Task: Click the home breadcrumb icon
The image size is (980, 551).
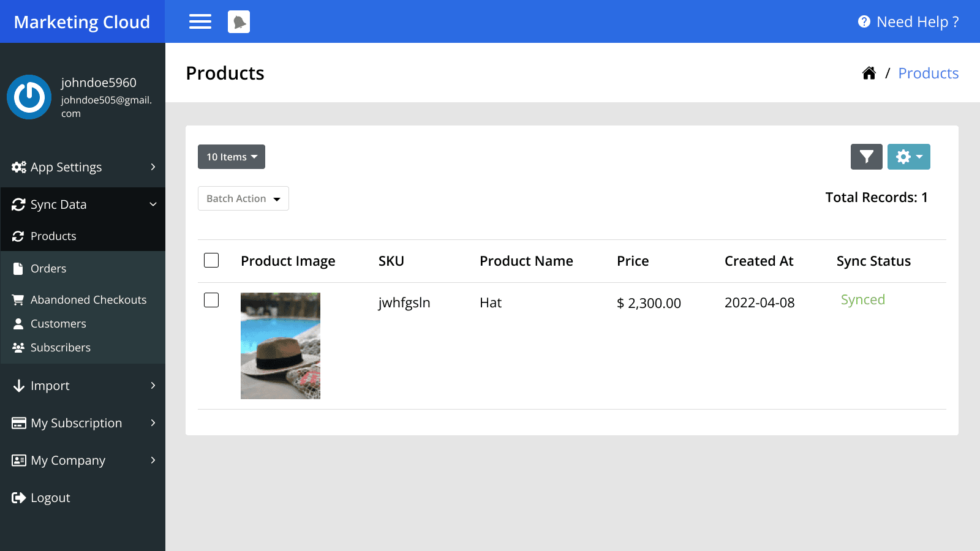Action: (869, 73)
